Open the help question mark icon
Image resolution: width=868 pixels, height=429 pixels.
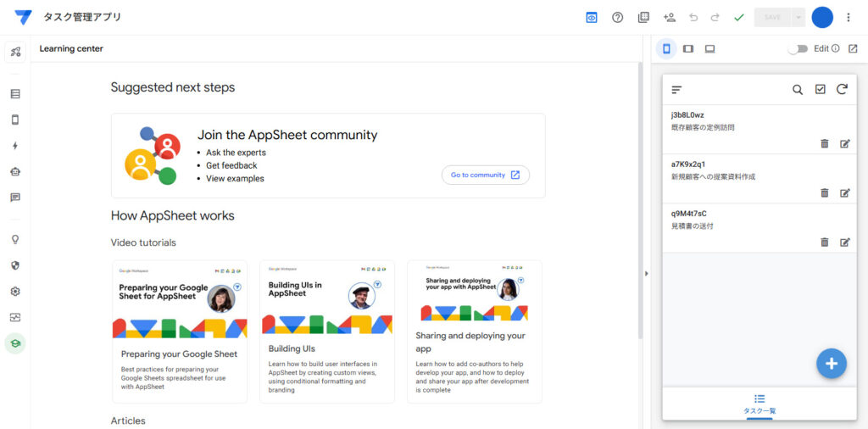coord(617,17)
